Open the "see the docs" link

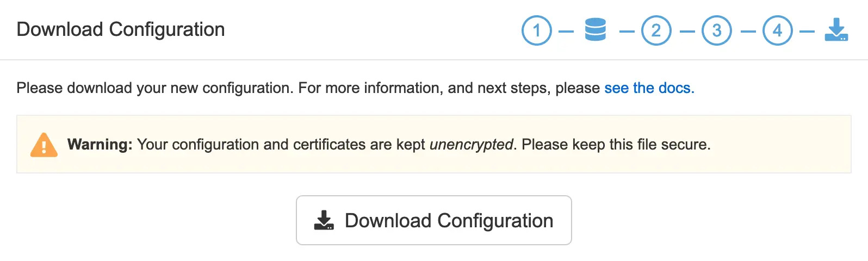coord(649,88)
